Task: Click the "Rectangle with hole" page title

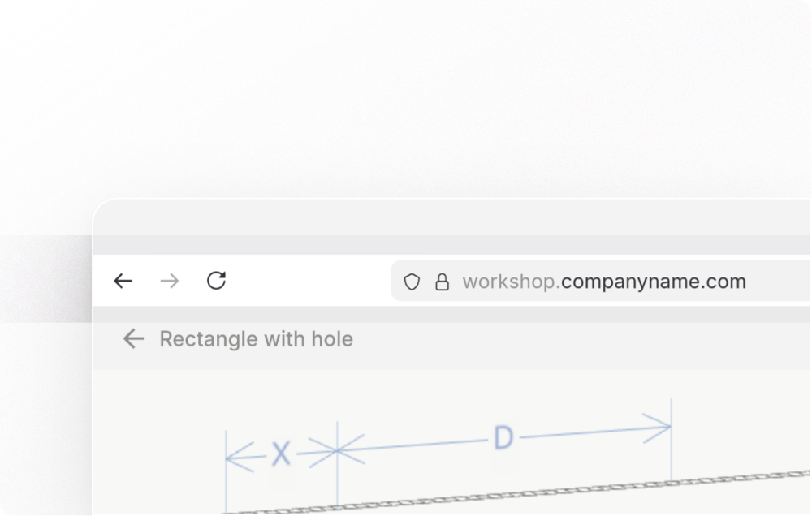Action: tap(256, 338)
